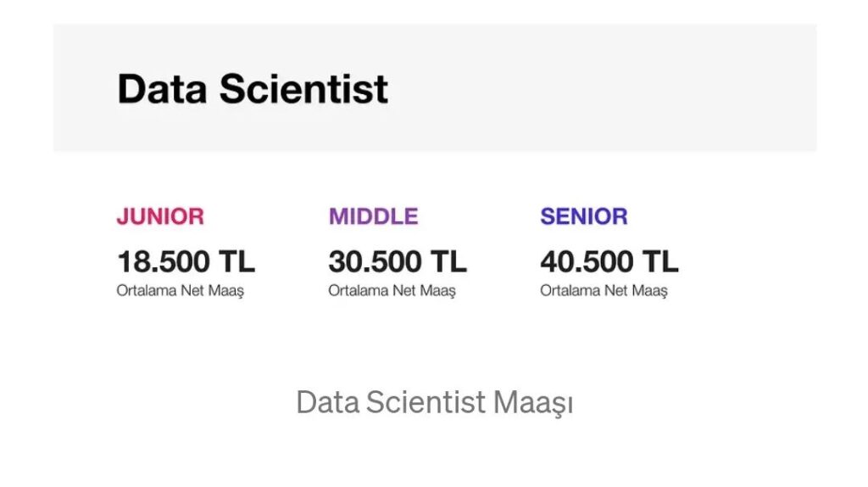
Task: Click the "TL" after 18.500
Action: click(236, 261)
